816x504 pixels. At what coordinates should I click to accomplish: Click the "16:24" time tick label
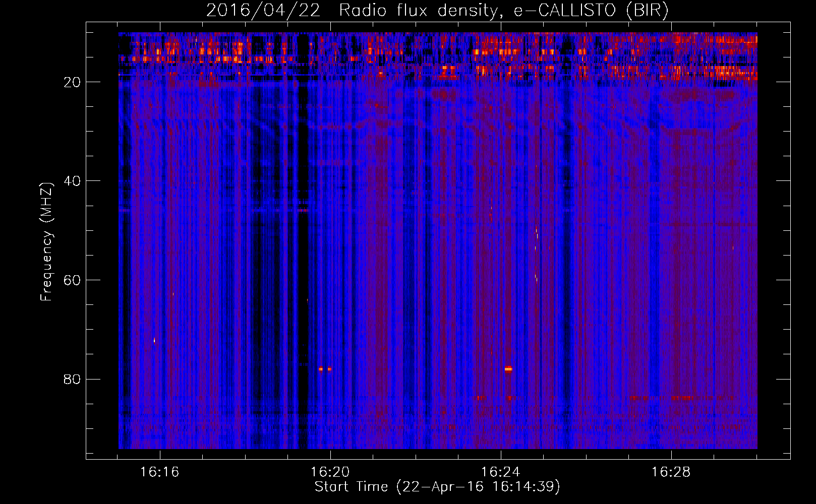pos(501,472)
